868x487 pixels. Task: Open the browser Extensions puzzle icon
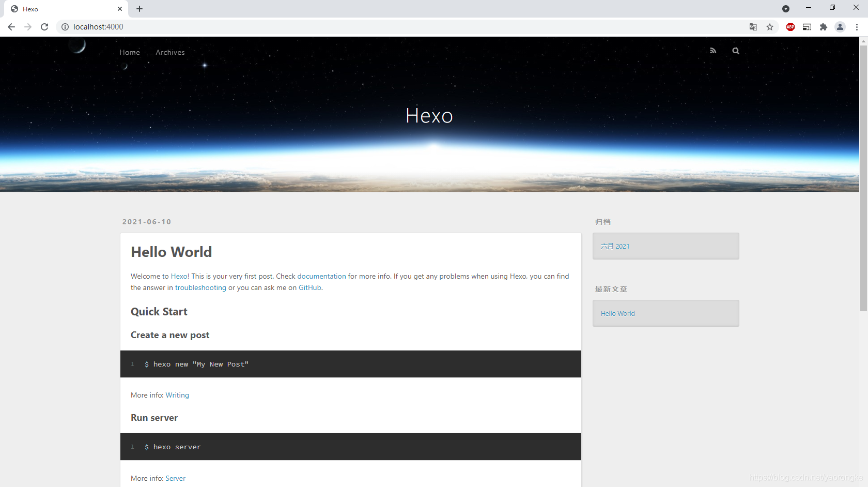824,26
